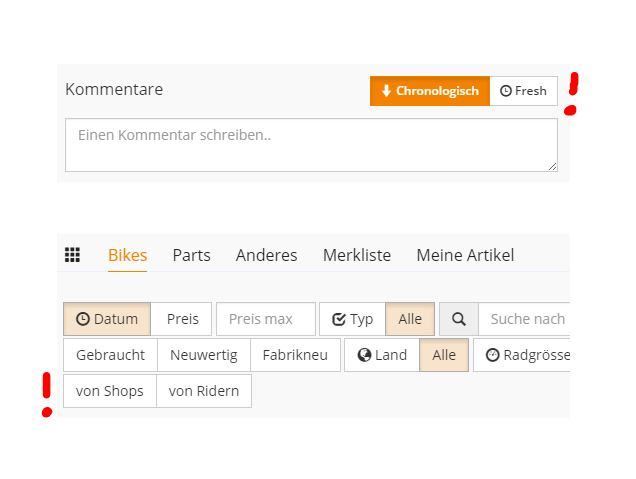Focus the Einen Kommentar schreiben text box

coord(311,145)
